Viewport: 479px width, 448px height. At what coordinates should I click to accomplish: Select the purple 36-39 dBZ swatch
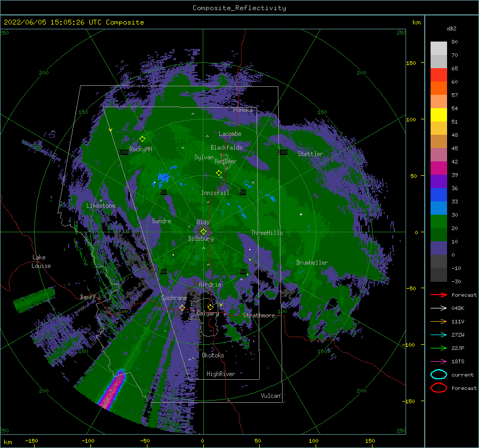tap(439, 181)
